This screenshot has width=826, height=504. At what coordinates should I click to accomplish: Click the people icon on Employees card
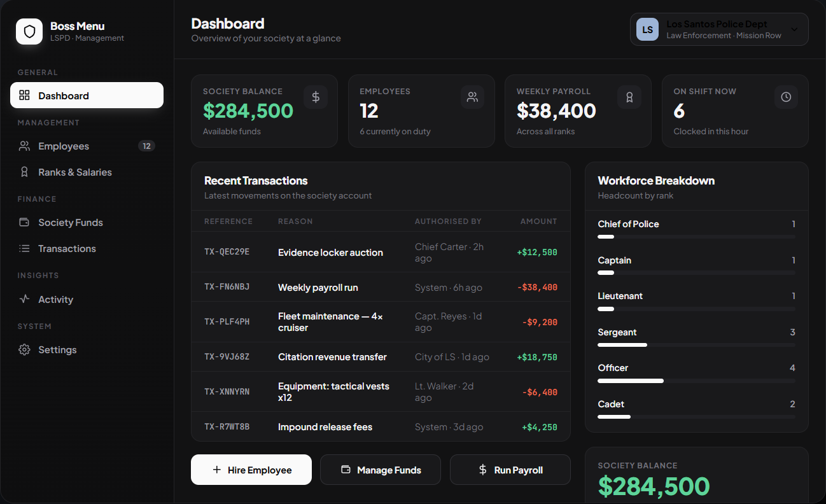(472, 97)
